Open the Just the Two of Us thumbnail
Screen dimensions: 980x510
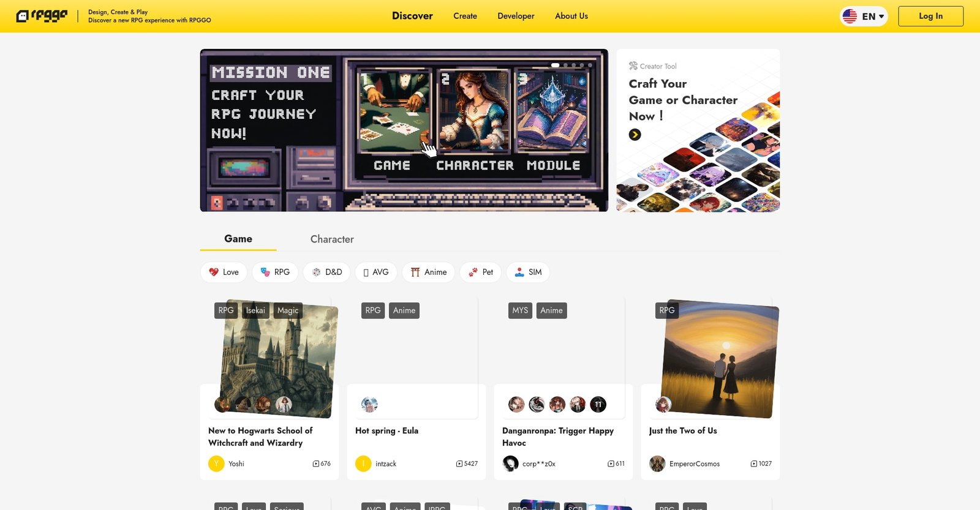click(719, 359)
